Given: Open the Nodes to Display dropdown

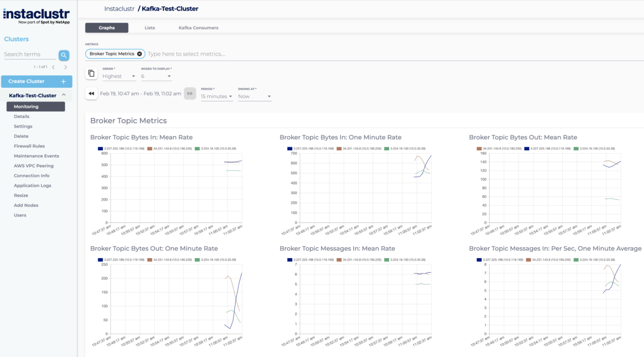Looking at the screenshot, I should click(156, 76).
